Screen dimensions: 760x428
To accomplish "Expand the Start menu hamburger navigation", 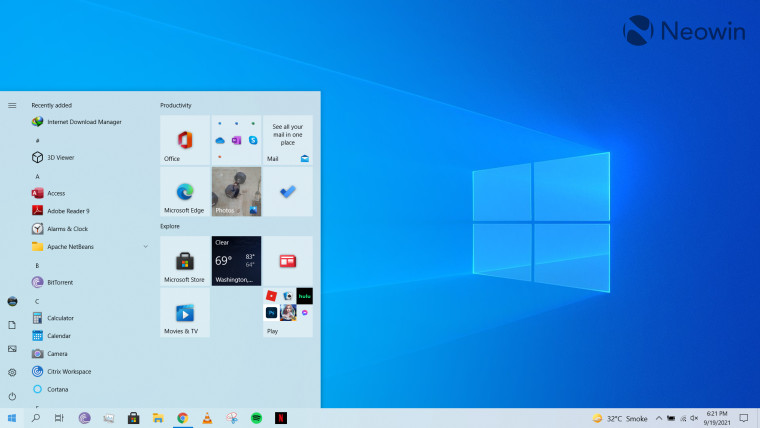I will click(12, 105).
